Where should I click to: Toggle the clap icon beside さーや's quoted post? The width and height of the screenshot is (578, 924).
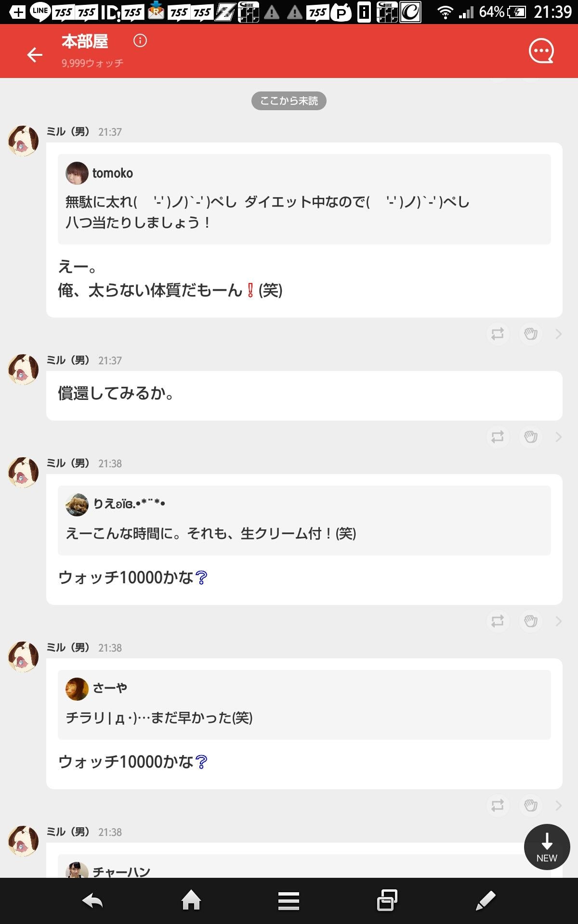pos(531,806)
